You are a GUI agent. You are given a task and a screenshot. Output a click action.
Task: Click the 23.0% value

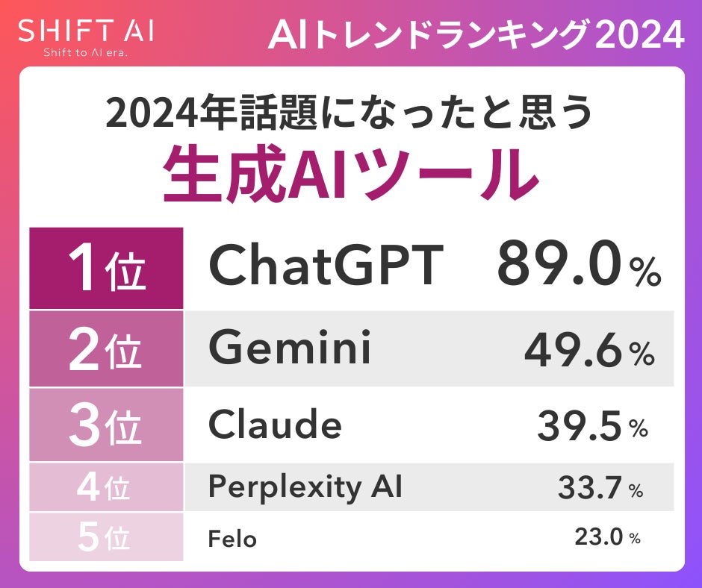607,537
